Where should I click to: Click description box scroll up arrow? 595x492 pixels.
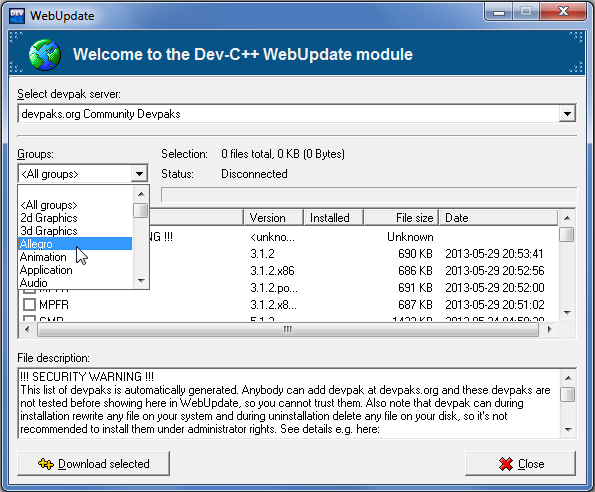point(568,377)
